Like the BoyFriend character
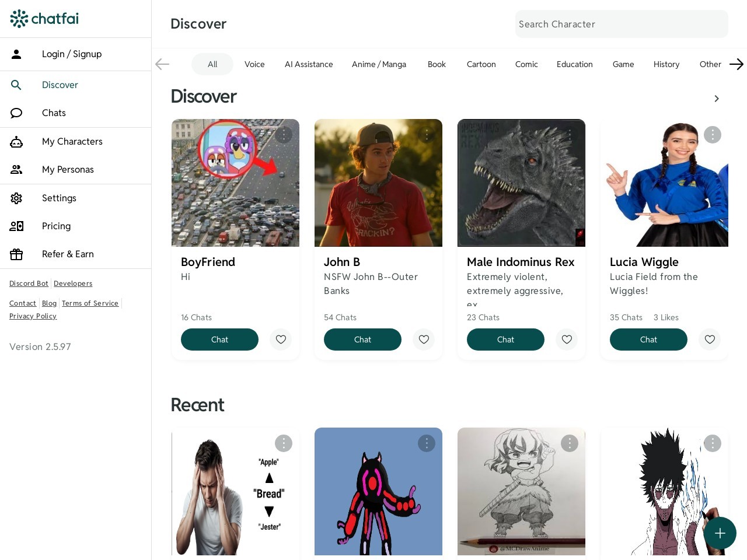Viewport: 747px width, 560px height. [281, 339]
